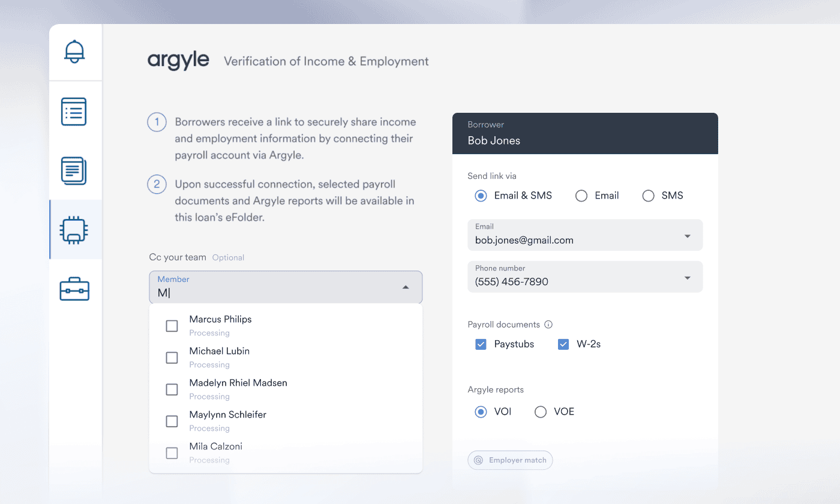Check the Michael Lubin checkbox
Screen dimensions: 840x504
pos(172,358)
